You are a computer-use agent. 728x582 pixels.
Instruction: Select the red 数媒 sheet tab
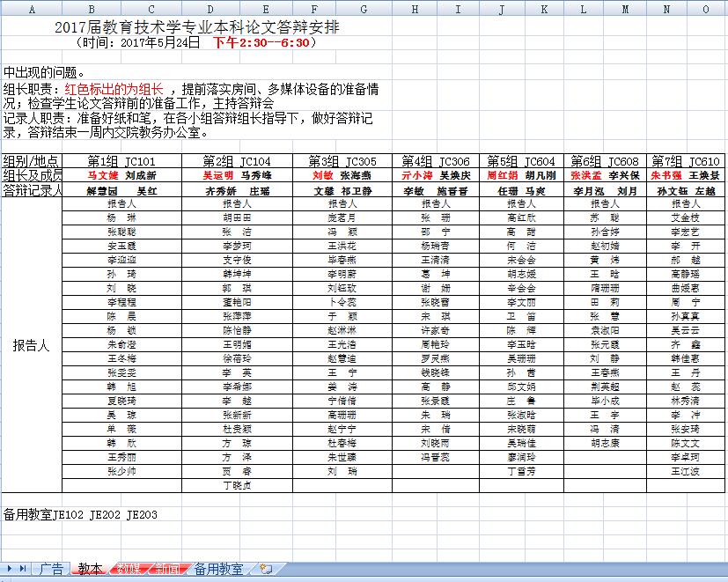click(129, 570)
